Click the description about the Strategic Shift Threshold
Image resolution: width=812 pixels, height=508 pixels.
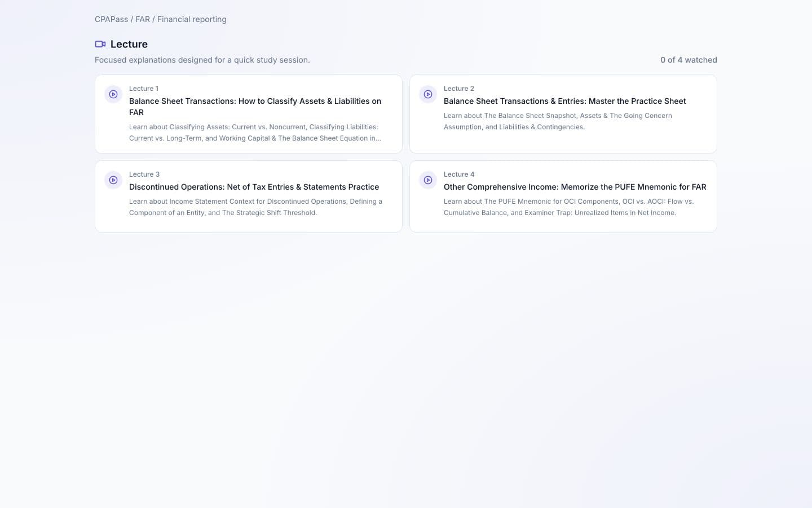(x=255, y=207)
